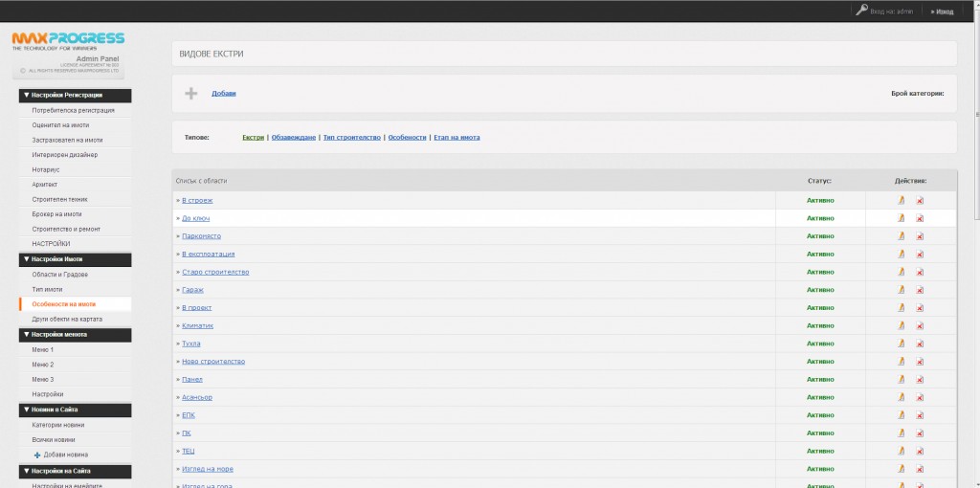Collapse the 'Настройки на Сайта' section
The height and width of the screenshot is (488, 980).
pos(75,471)
